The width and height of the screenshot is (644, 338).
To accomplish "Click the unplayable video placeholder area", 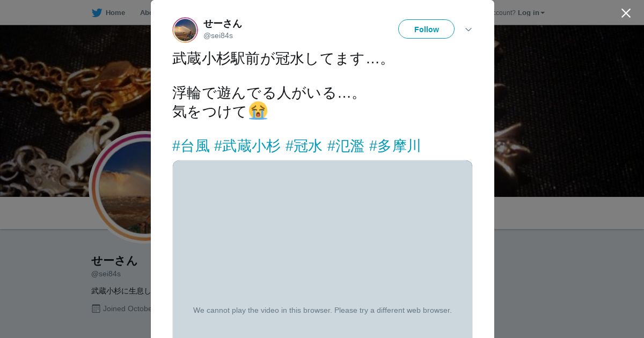I will point(323,249).
